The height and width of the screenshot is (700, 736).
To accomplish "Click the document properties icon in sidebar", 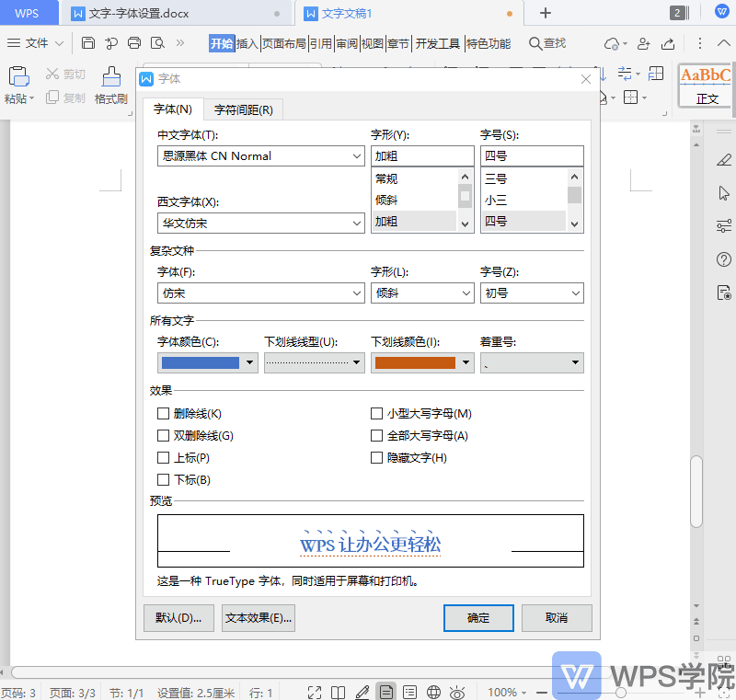I will [724, 293].
